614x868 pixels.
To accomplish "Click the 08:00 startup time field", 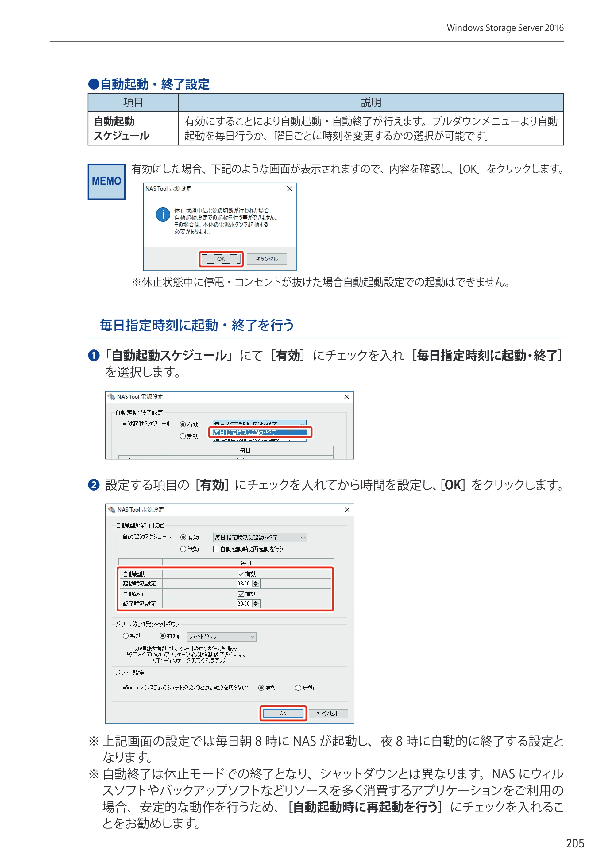I will click(x=244, y=584).
